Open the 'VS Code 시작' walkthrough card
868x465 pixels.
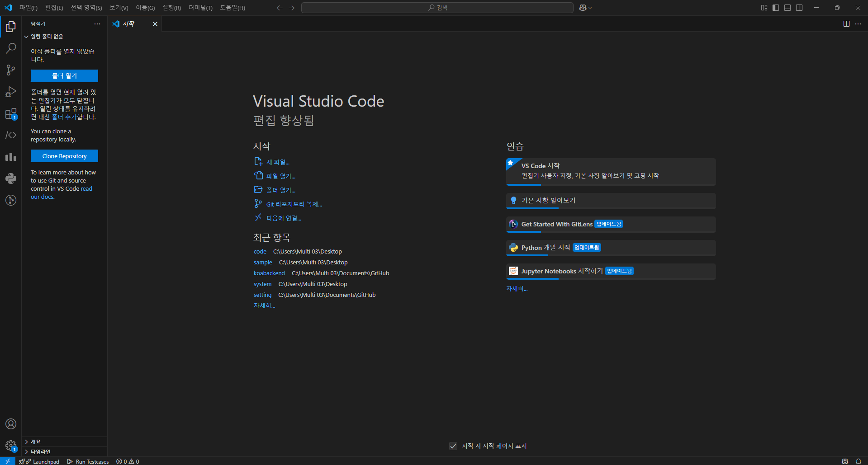(x=611, y=171)
